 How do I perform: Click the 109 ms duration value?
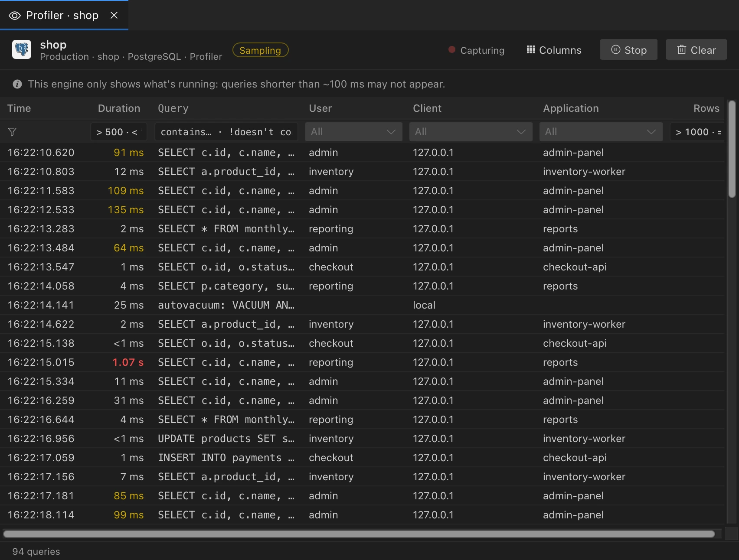coord(126,191)
